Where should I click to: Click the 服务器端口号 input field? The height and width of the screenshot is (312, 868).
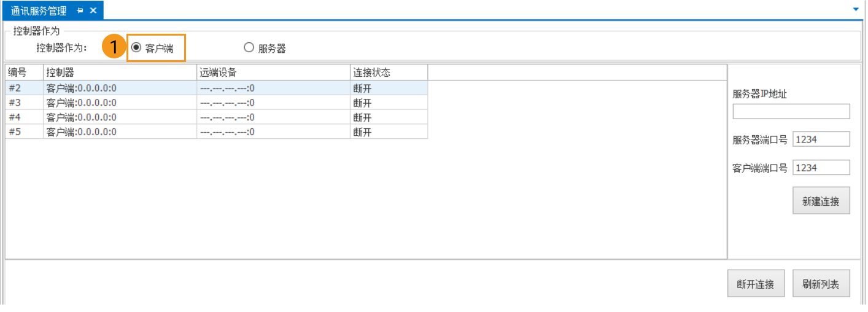(x=821, y=139)
